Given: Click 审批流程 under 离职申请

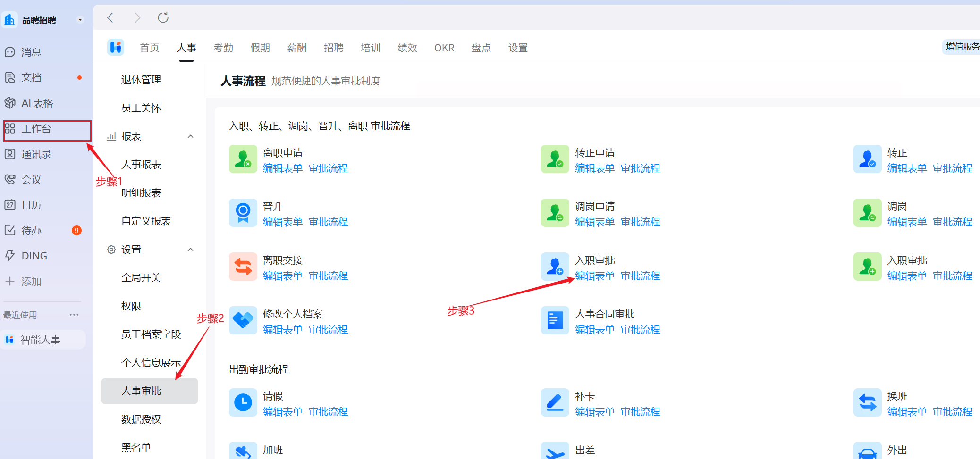Looking at the screenshot, I should pos(328,168).
